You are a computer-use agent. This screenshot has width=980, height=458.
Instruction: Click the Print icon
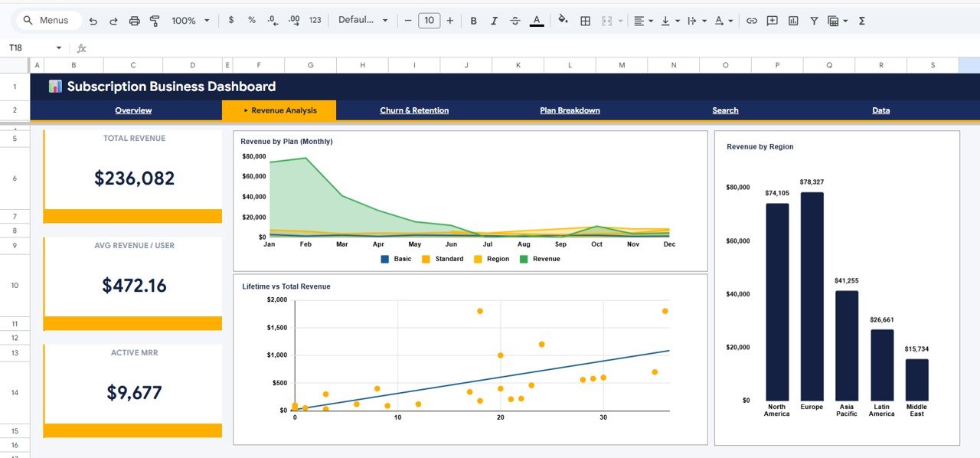(x=134, y=21)
